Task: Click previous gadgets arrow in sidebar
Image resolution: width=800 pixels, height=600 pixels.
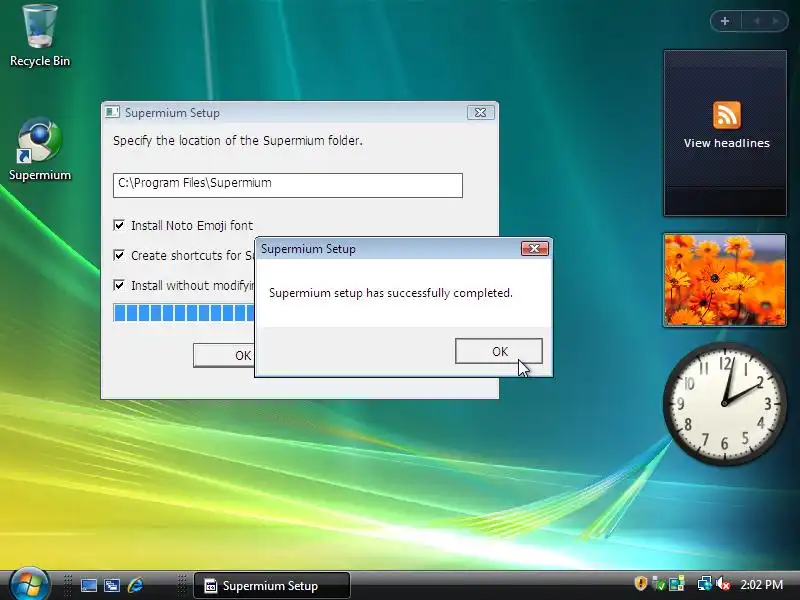Action: point(757,21)
